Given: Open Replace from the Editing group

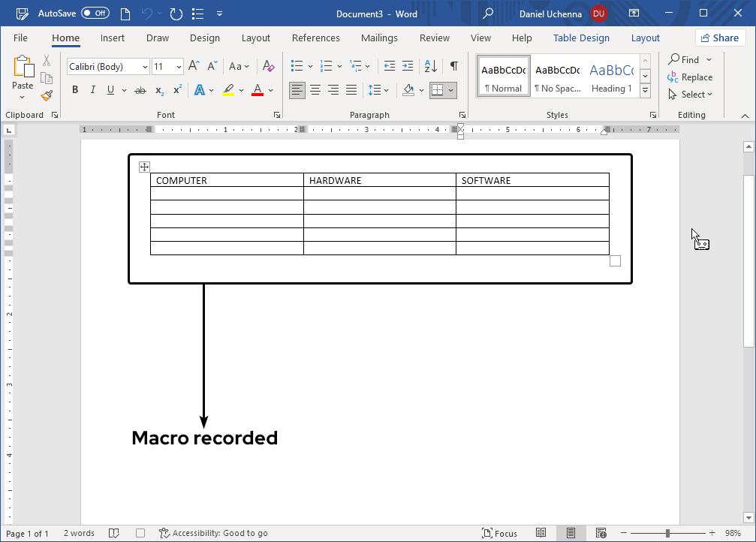Looking at the screenshot, I should click(x=690, y=77).
